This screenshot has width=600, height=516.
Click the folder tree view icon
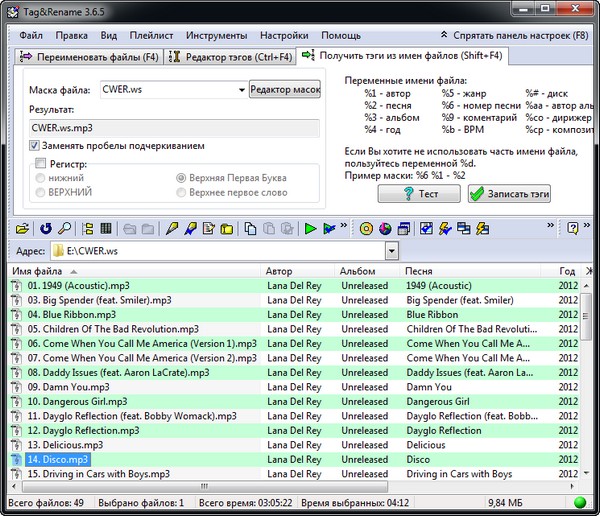[88, 228]
